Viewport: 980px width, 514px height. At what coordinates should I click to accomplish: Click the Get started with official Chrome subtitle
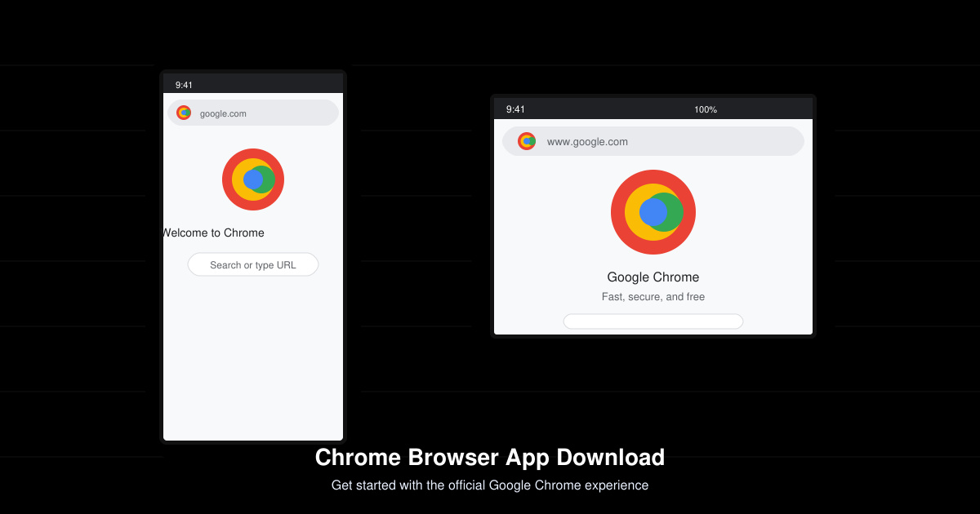[490, 485]
